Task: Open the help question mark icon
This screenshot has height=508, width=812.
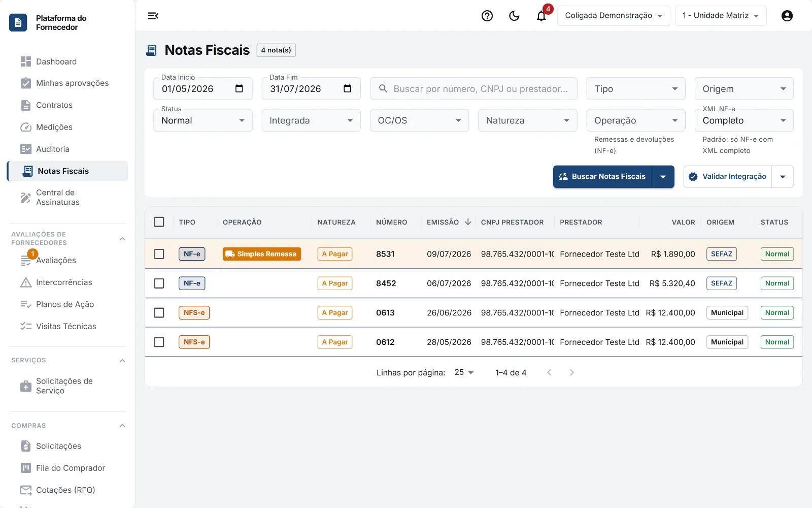Action: pos(487,16)
